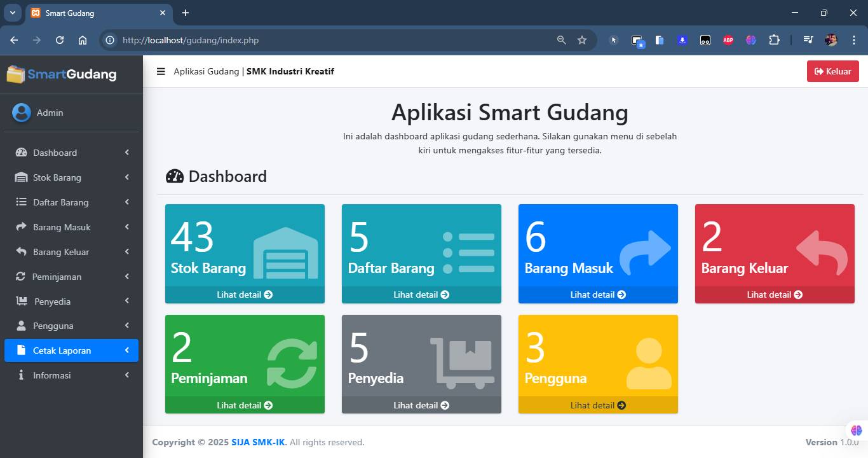Click the Daftar Barang list icon
The width and height of the screenshot is (868, 458).
point(21,202)
